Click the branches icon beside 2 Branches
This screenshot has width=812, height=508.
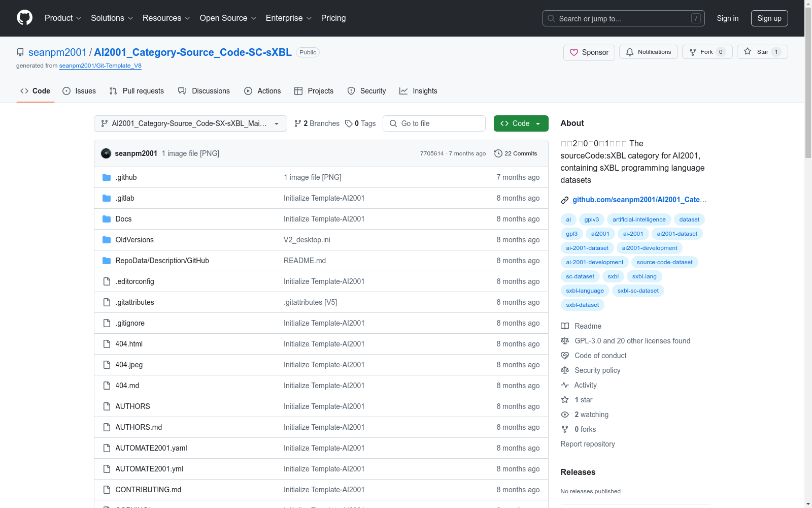(x=298, y=123)
